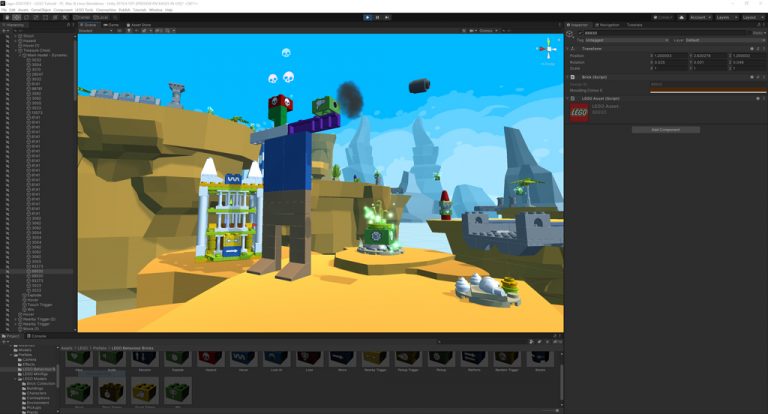Click the Play button in the toolbar
Viewport: 768px width, 414px height.
pos(367,17)
